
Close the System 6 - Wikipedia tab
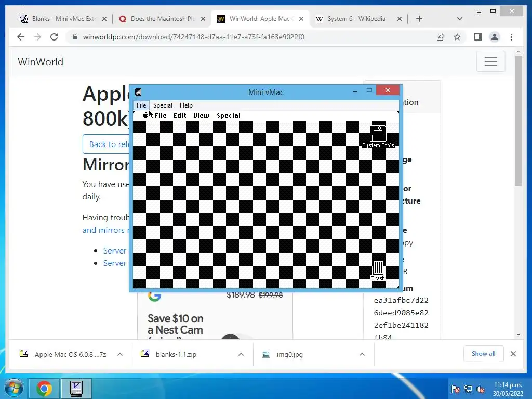tap(400, 19)
